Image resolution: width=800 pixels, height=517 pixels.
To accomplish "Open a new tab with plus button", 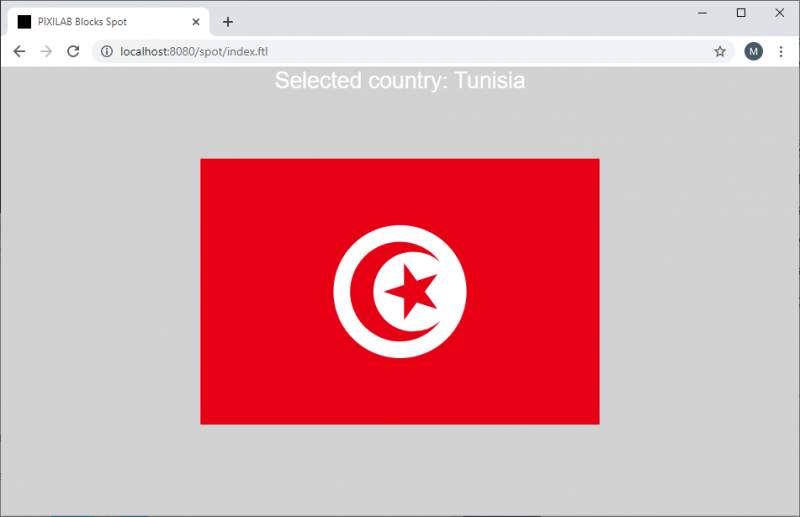I will (228, 22).
